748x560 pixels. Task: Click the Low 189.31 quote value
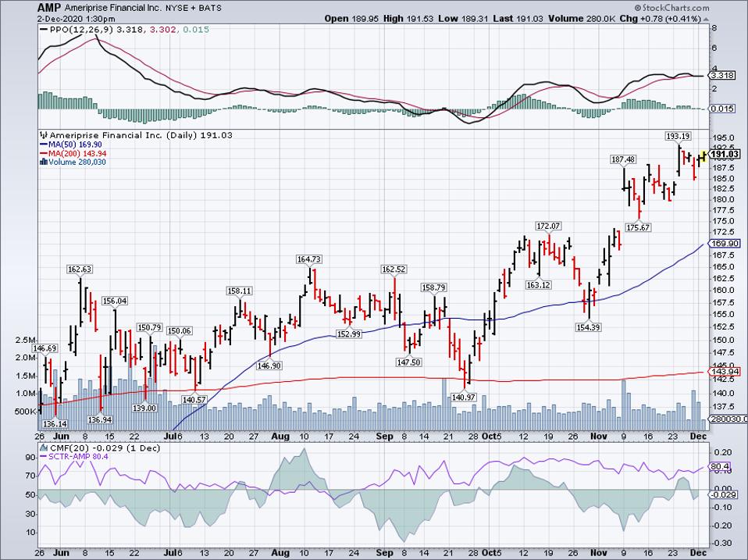tap(461, 19)
